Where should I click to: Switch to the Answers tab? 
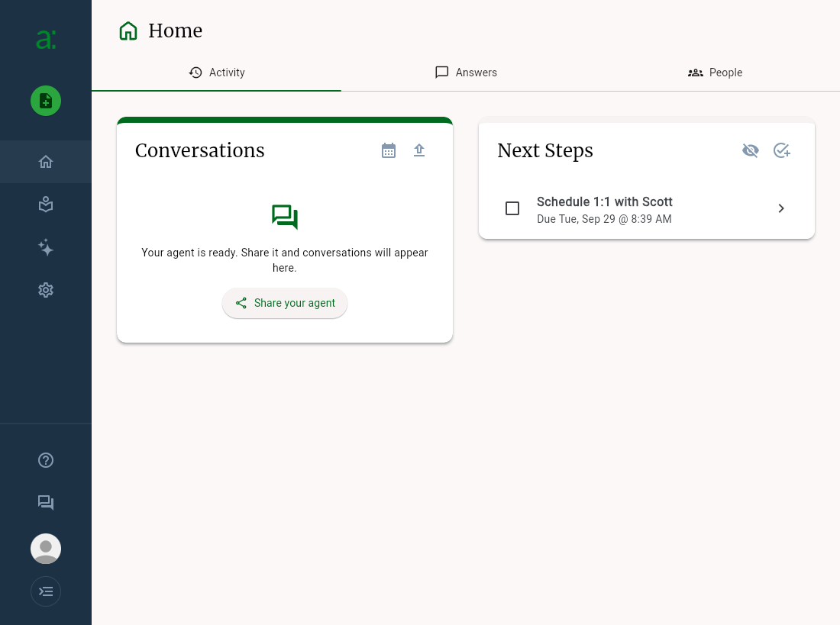466,72
